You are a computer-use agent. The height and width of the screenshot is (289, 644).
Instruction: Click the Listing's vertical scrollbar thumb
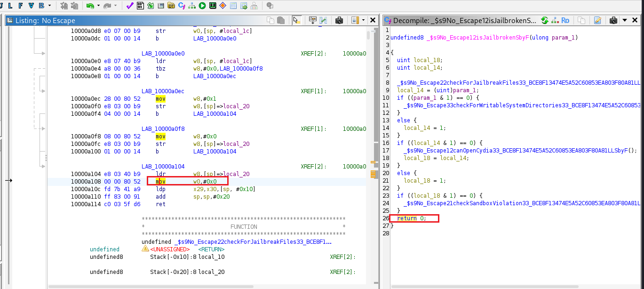[x=368, y=35]
